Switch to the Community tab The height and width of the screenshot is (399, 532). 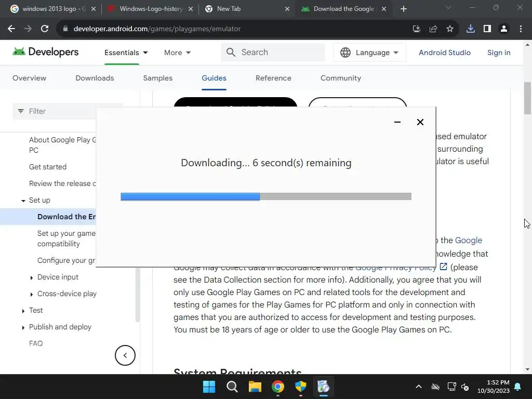[341, 78]
